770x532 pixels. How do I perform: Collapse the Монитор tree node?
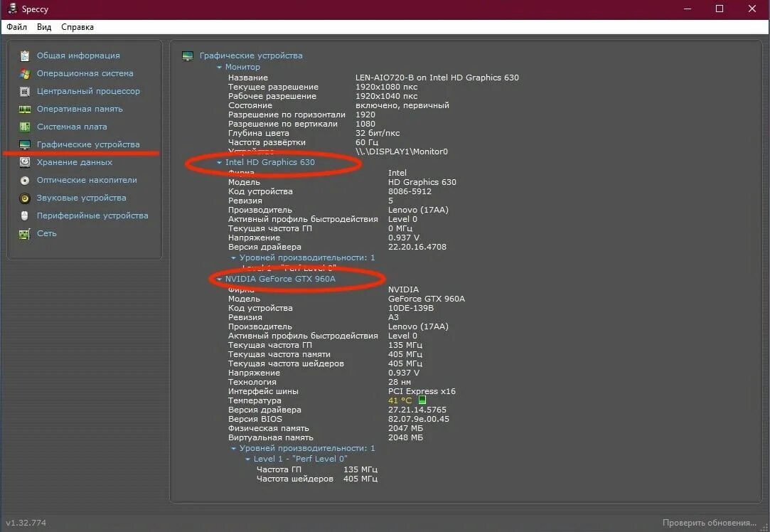[x=219, y=68]
